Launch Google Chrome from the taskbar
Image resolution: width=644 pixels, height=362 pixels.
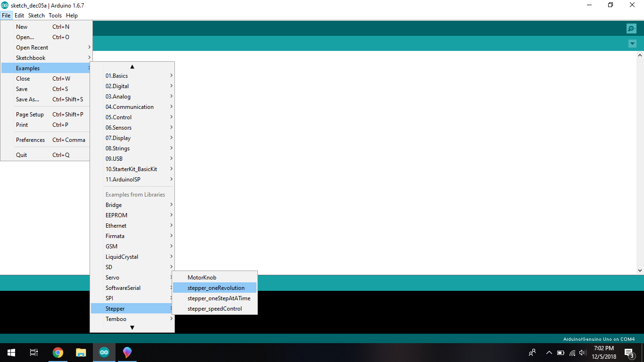58,353
